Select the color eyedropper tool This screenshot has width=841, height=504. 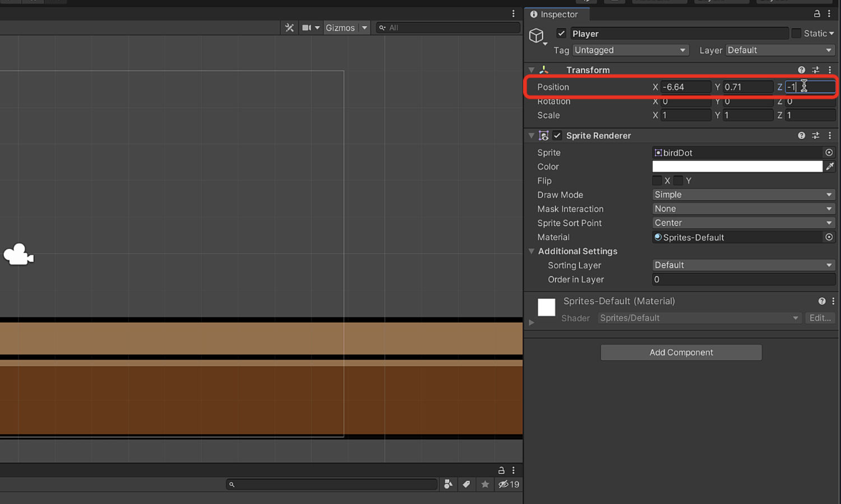pyautogui.click(x=830, y=167)
